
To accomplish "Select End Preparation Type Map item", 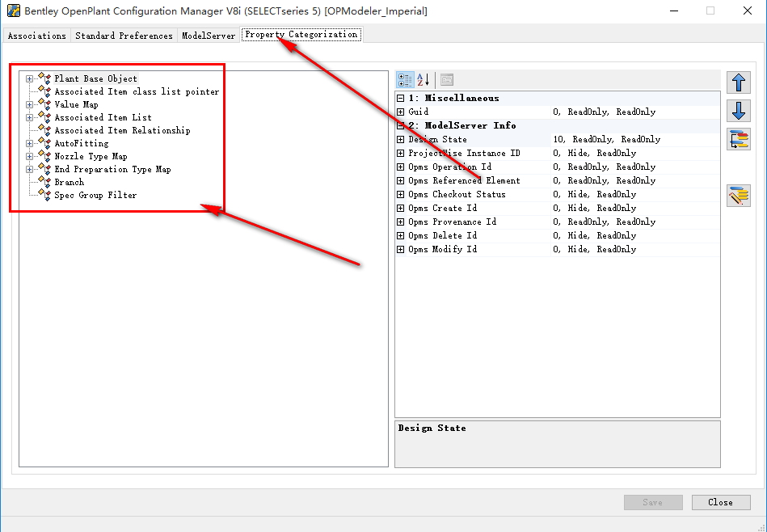I will click(112, 169).
